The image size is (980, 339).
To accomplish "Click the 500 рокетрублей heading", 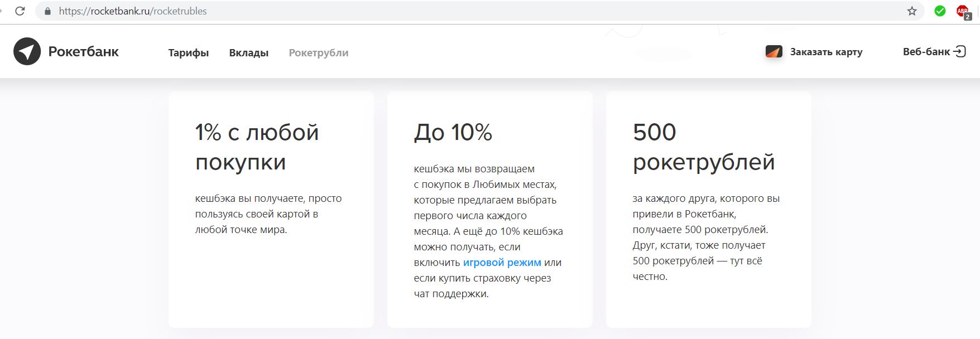I will (x=704, y=147).
